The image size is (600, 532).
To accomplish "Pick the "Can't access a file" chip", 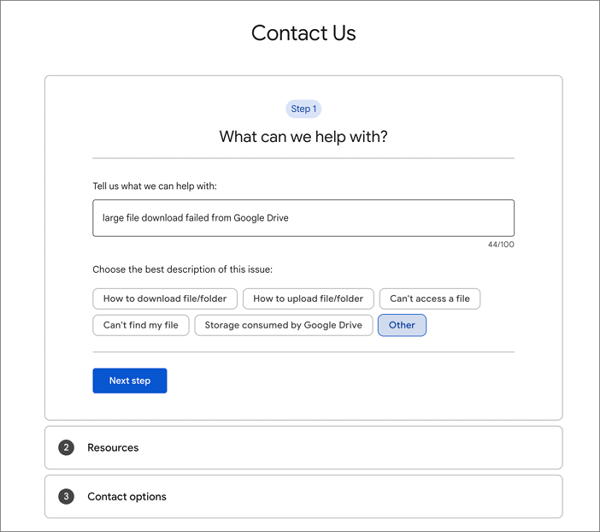I will coord(430,298).
